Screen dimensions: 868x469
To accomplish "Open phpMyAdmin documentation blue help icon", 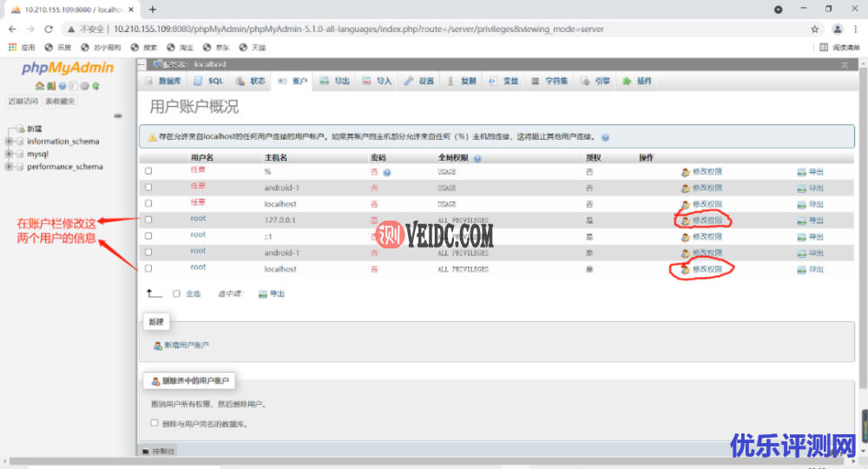I will coord(62,86).
